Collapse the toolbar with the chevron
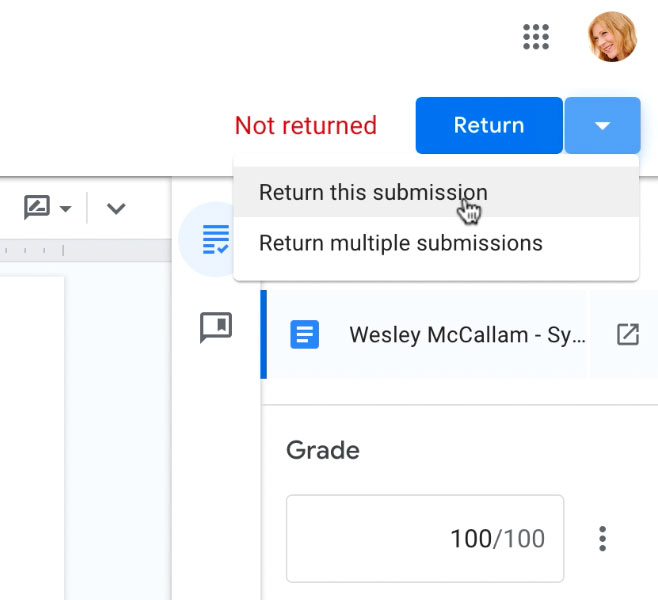 (x=116, y=208)
